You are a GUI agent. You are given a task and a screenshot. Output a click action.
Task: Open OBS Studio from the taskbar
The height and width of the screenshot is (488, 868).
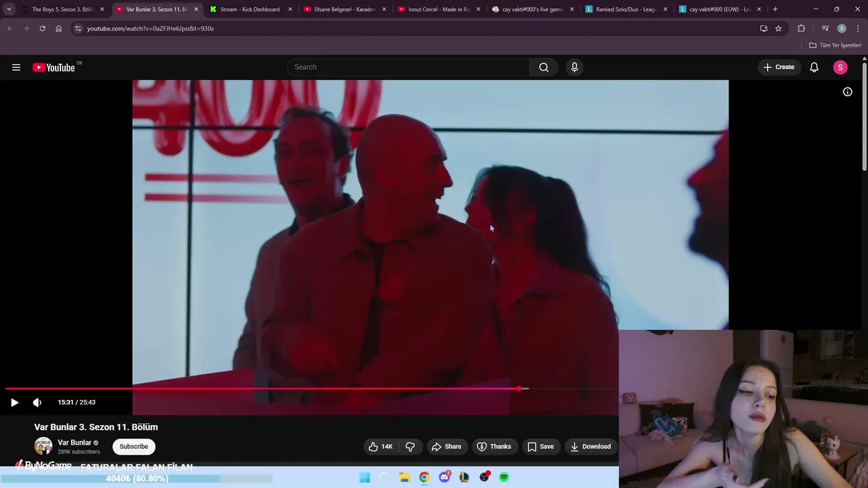[484, 477]
